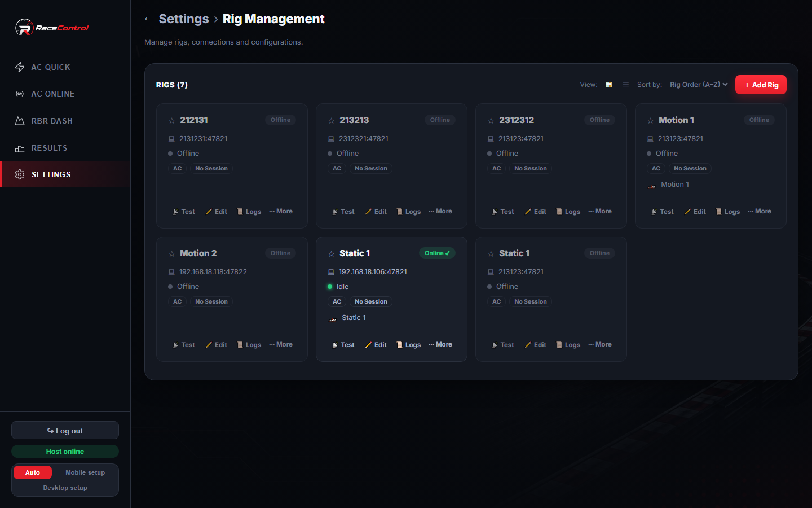The height and width of the screenshot is (508, 812).
Task: Edit the online Static 1 rig
Action: point(376,345)
